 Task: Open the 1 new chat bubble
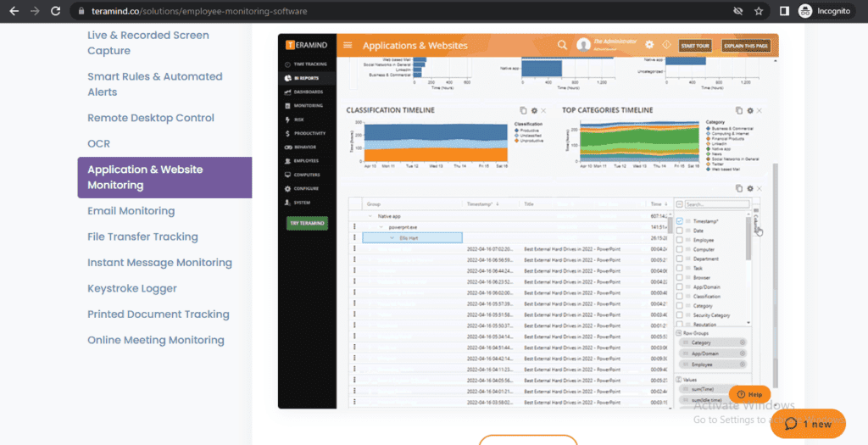tap(808, 424)
